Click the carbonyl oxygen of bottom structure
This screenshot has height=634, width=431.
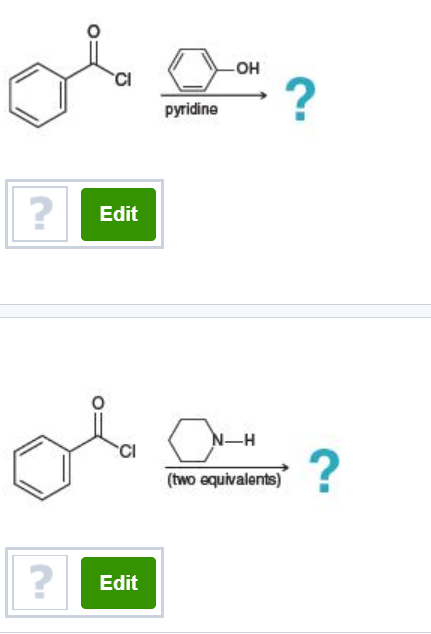coord(98,403)
